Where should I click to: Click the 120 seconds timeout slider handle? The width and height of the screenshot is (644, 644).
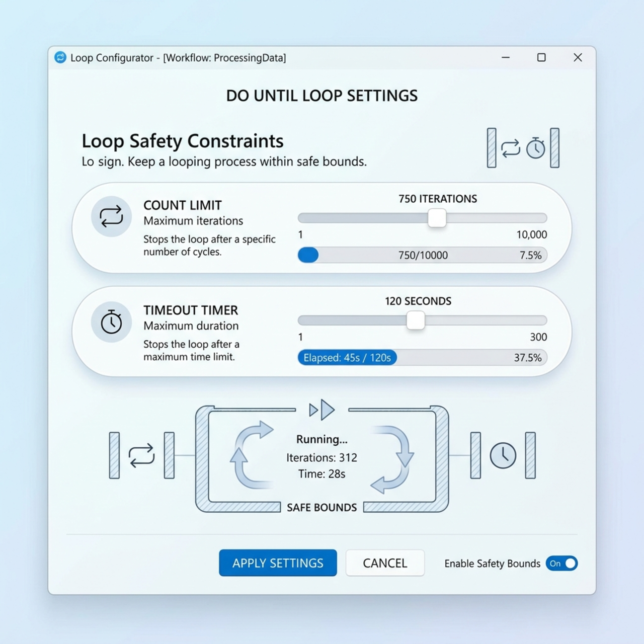click(x=416, y=320)
